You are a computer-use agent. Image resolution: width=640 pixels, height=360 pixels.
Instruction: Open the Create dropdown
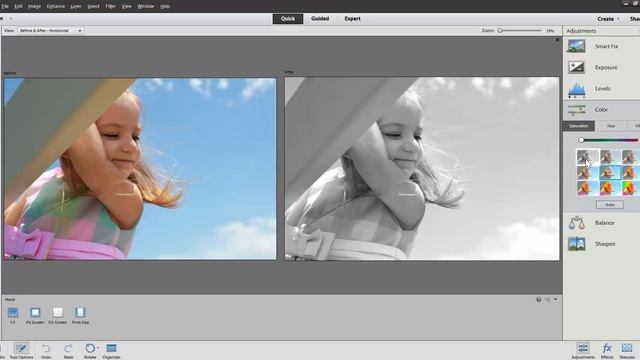(x=608, y=19)
